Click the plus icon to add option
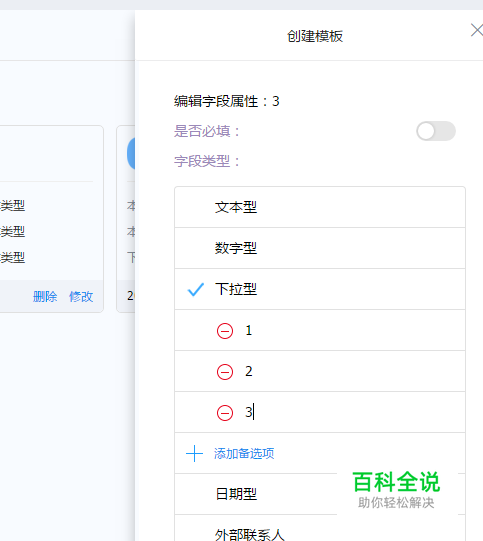Screen dimensions: 483x541 pos(194,453)
